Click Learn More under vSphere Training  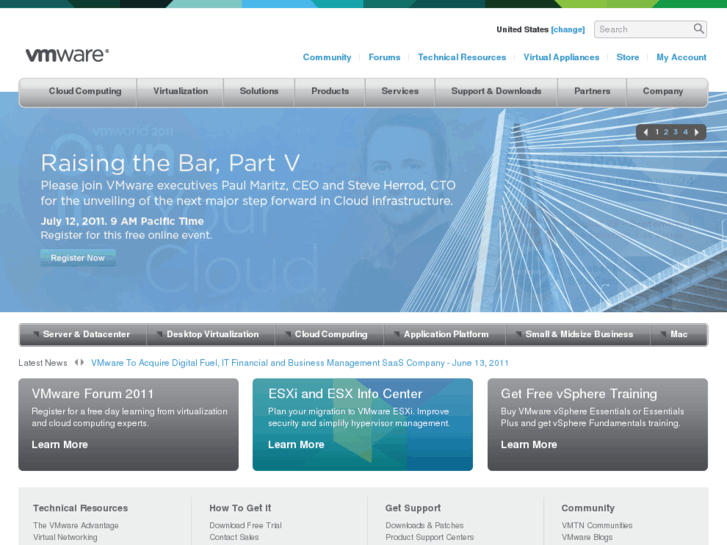point(529,444)
